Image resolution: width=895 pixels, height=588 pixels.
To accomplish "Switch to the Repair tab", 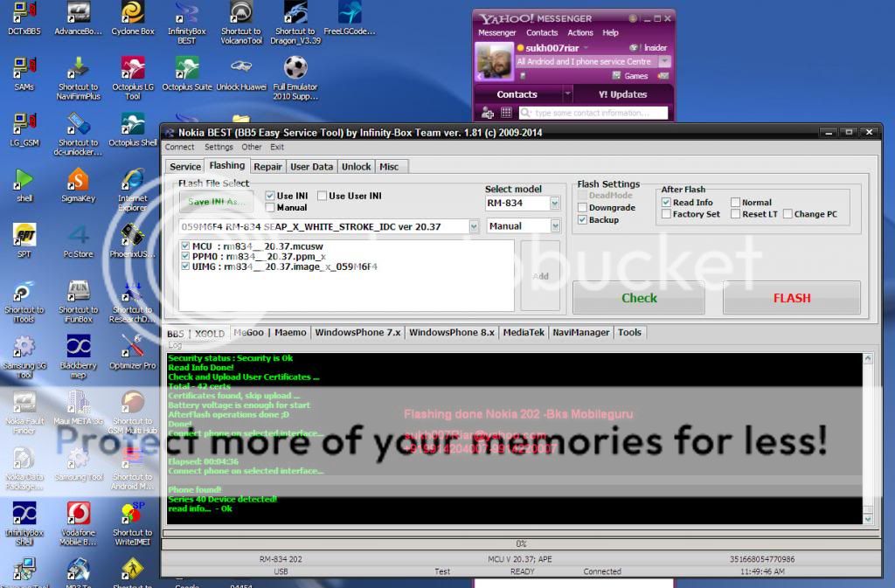I will (267, 167).
